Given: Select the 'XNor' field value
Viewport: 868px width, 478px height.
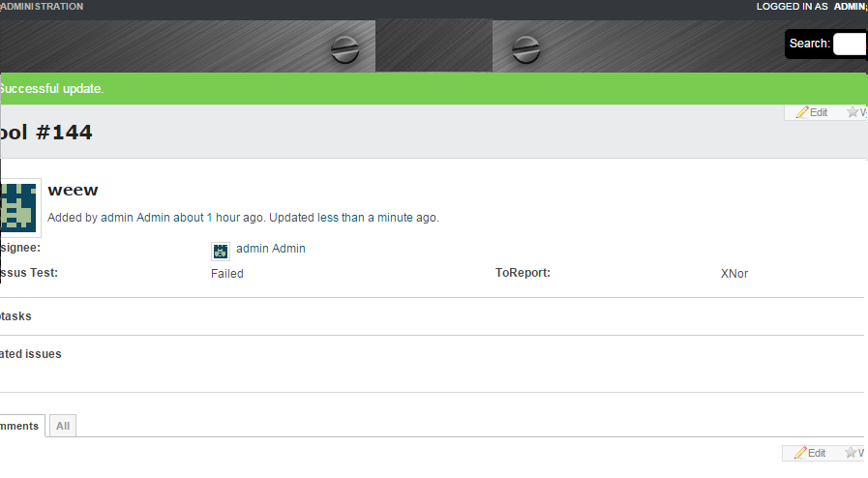Looking at the screenshot, I should [734, 273].
